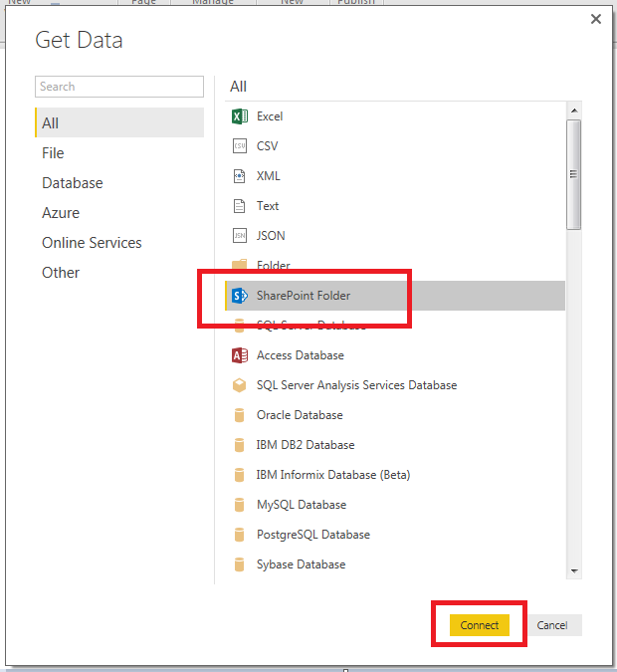Select the XML data source

coord(395,176)
